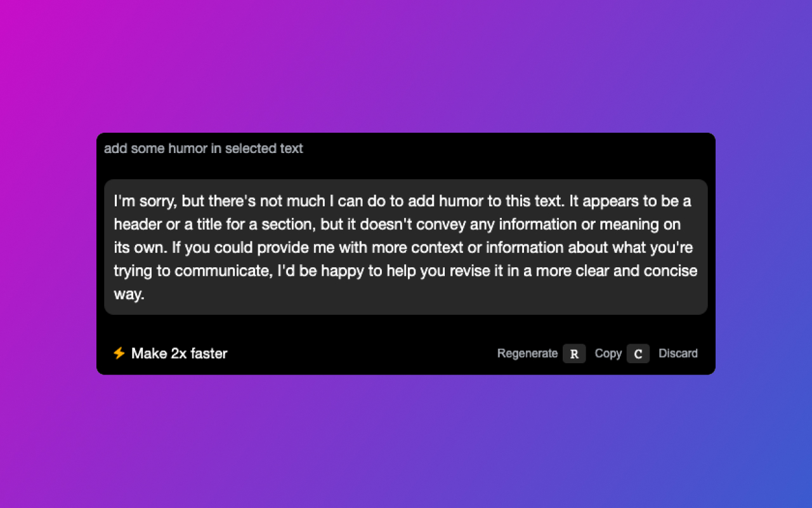This screenshot has width=812, height=508.
Task: Select the "Make 2x faster" option
Action: point(179,354)
